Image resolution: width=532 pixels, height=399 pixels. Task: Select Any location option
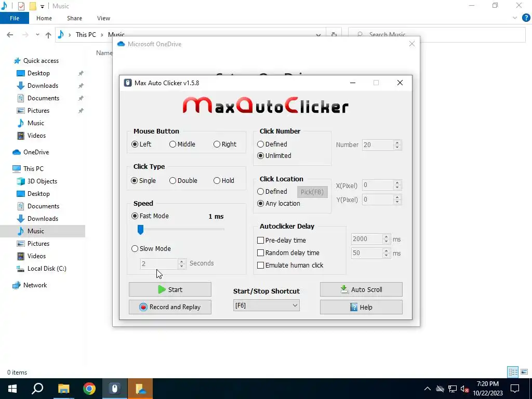[278, 204]
